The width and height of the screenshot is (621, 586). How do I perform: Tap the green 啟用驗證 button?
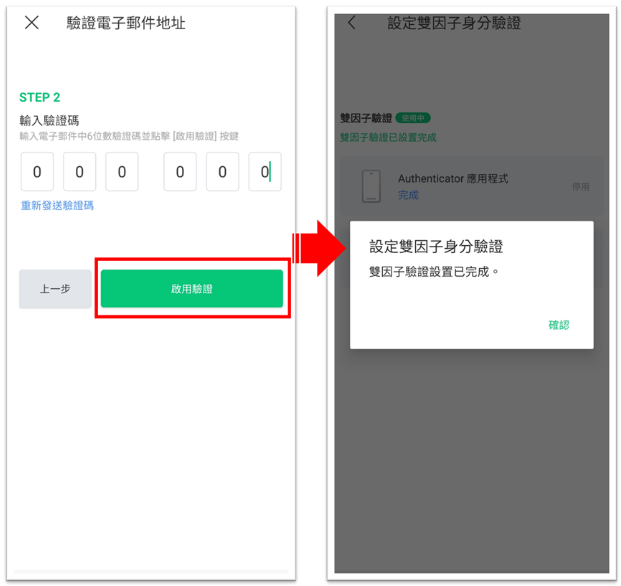(192, 289)
